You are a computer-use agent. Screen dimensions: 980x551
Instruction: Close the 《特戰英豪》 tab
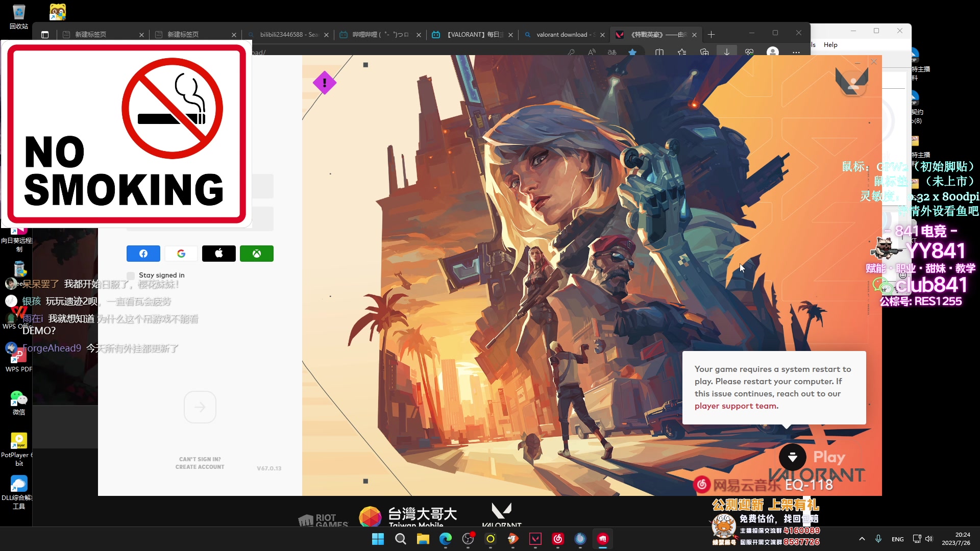coord(694,35)
